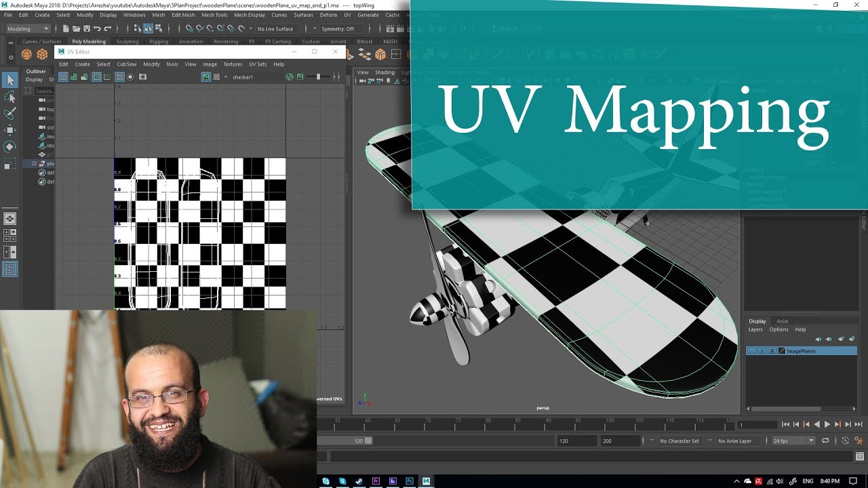Click the New Scene icon
The height and width of the screenshot is (488, 868).
point(66,28)
